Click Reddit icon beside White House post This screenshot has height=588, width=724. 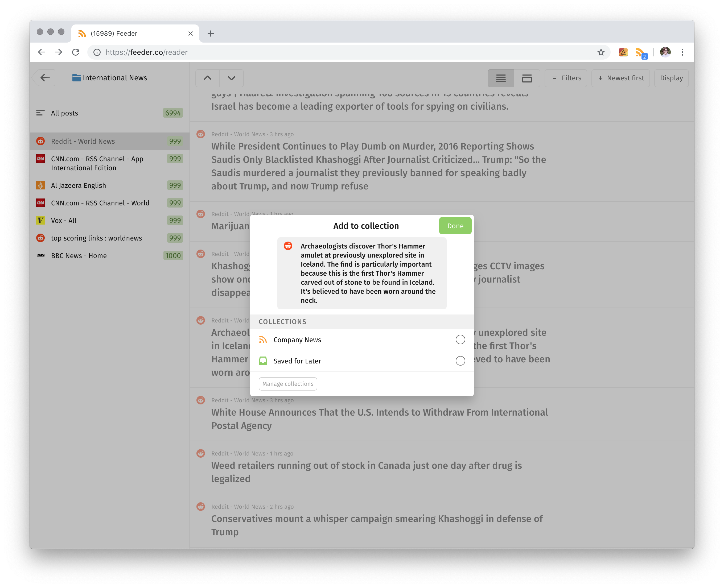(x=201, y=400)
